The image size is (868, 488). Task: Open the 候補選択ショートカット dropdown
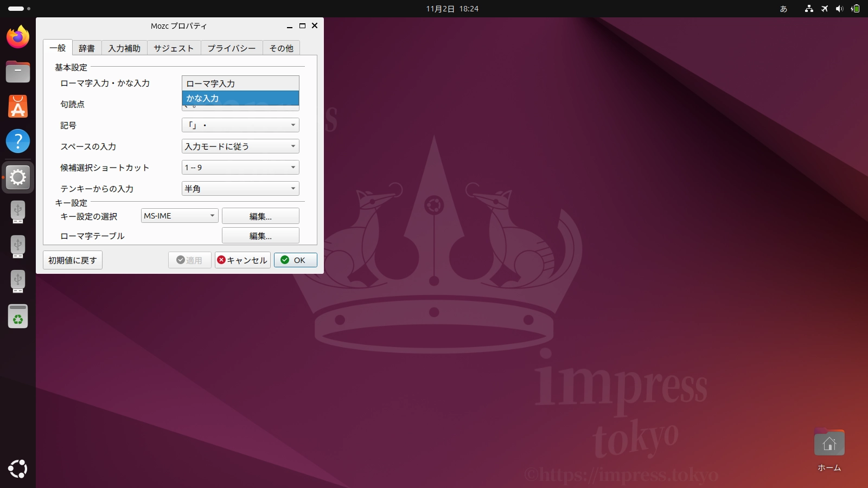240,168
